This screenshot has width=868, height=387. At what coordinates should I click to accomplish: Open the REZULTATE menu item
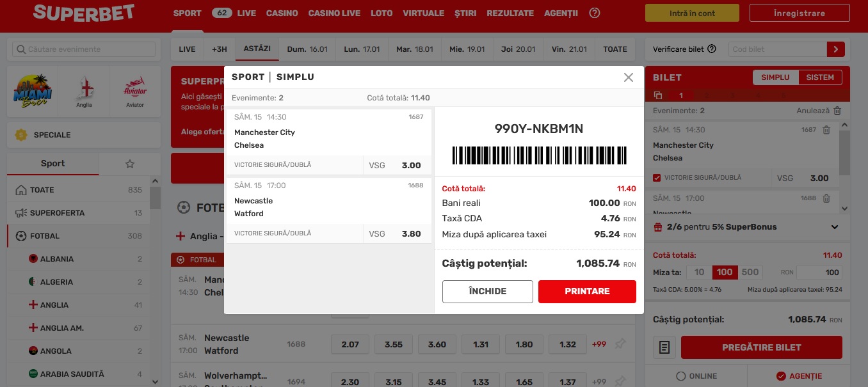point(510,13)
